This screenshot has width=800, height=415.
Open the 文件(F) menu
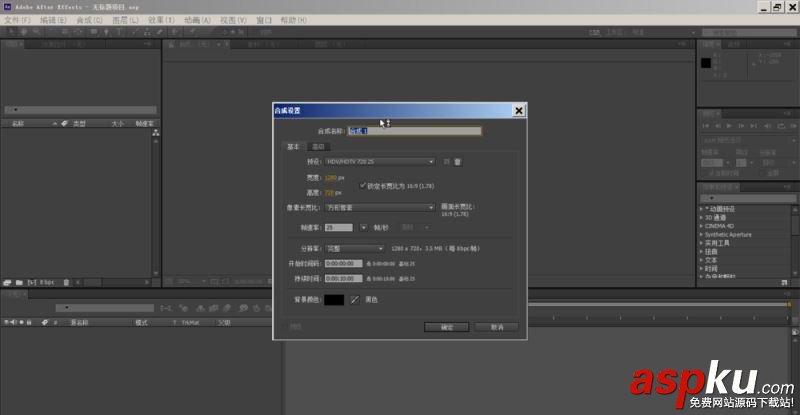[x=17, y=20]
